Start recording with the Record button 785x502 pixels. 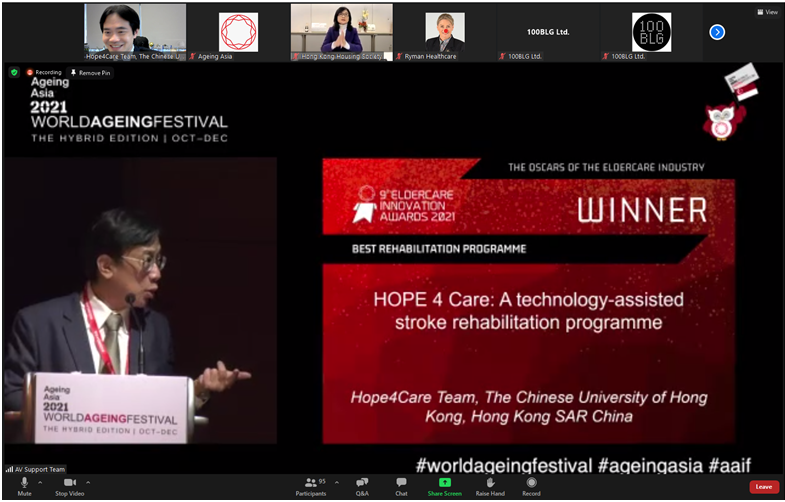[x=531, y=486]
